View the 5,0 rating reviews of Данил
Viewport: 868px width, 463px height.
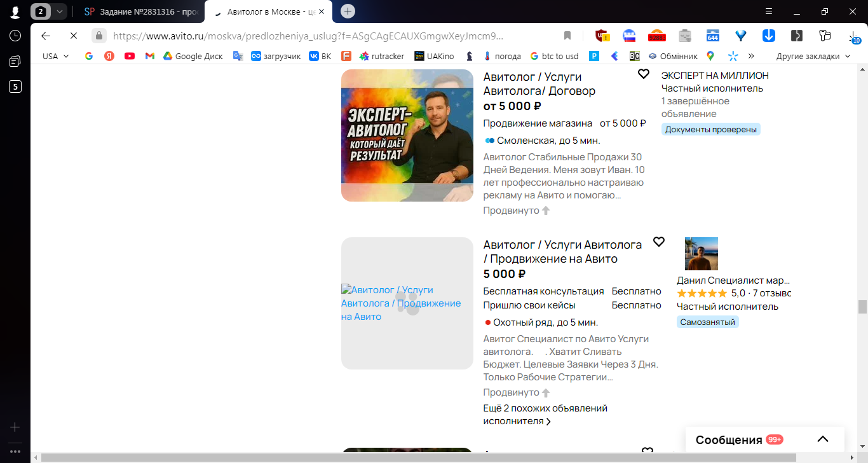(734, 293)
